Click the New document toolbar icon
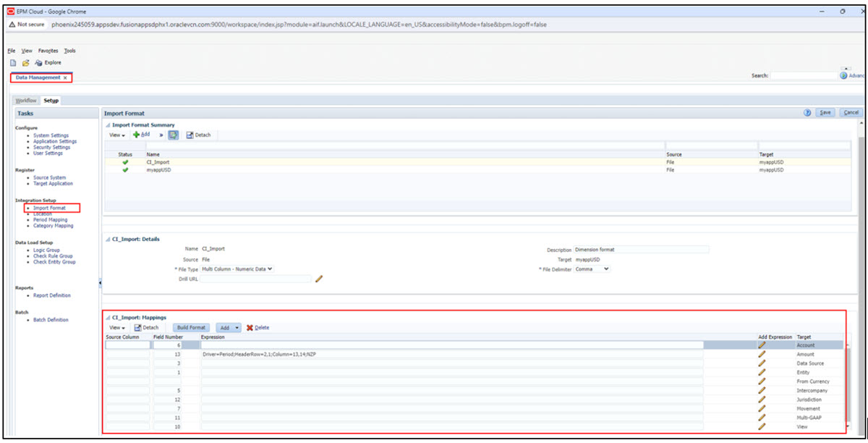Viewport: 868px width, 443px height. pyautogui.click(x=13, y=63)
